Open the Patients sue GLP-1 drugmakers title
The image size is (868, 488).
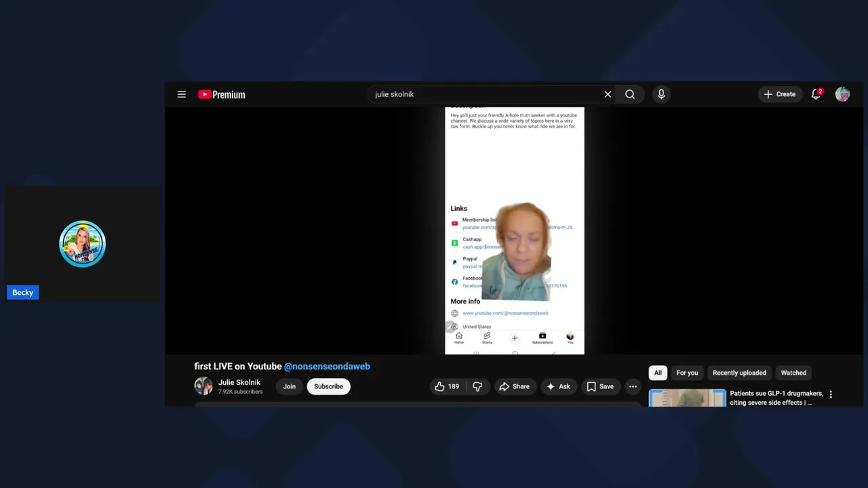(776, 398)
